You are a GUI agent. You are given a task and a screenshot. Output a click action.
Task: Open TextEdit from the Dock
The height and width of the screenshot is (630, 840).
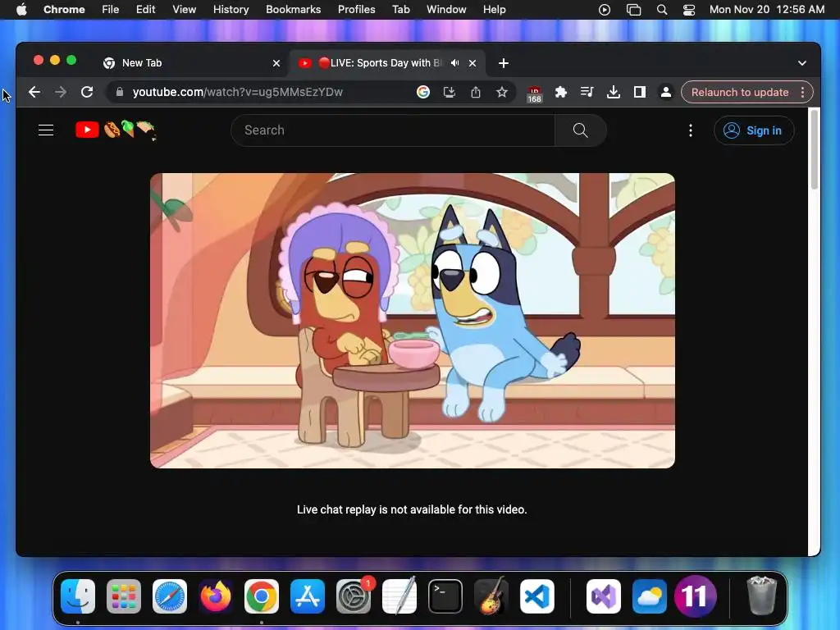pyautogui.click(x=399, y=596)
